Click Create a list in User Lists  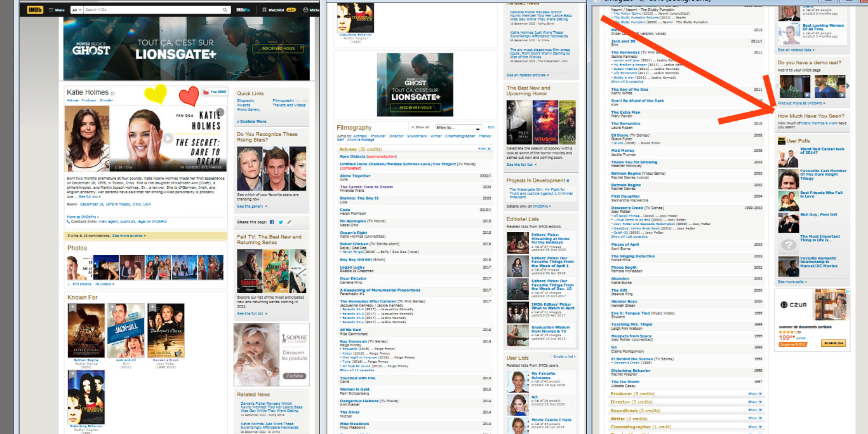point(564,356)
